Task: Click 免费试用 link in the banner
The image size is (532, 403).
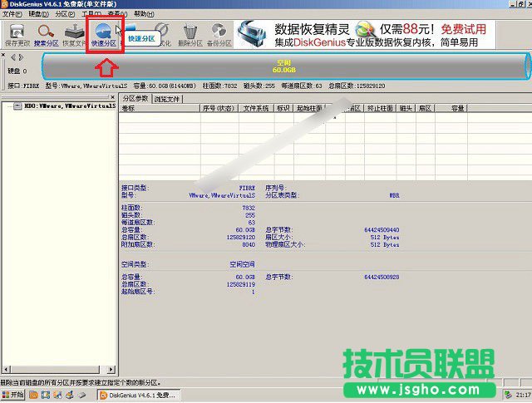Action: 464,29
